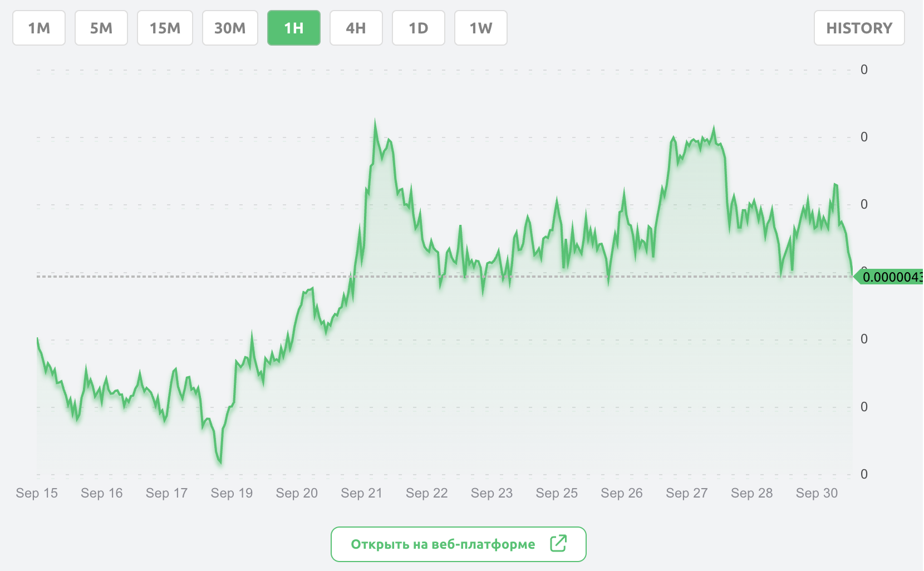Switch chart to 5M interval
924x571 pixels.
tap(101, 28)
